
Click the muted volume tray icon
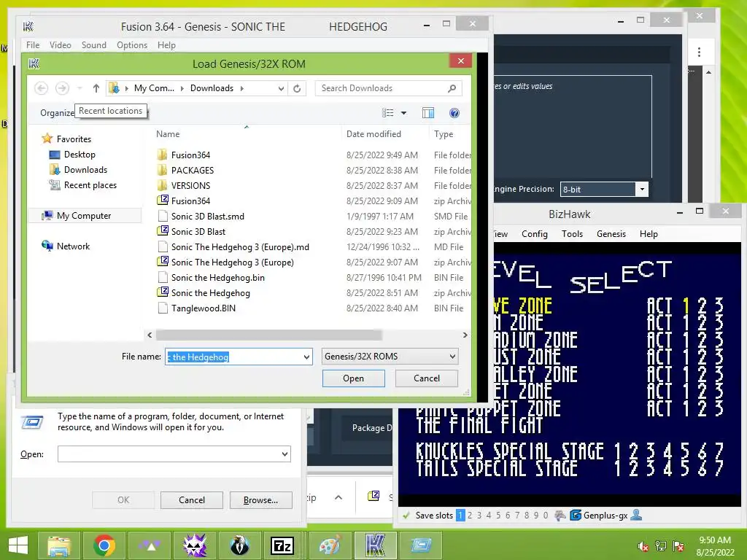click(643, 546)
